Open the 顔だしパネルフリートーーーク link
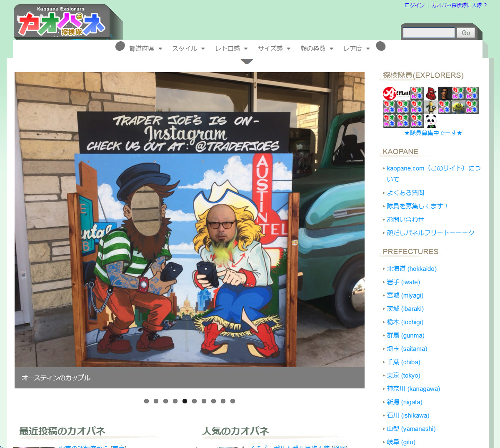Viewport: 500px width, 448px height. pyautogui.click(x=430, y=233)
